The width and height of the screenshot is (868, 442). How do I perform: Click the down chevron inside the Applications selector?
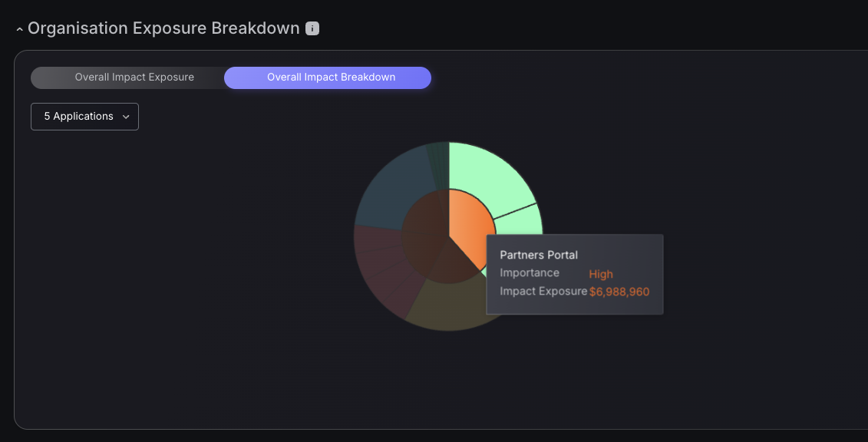126,117
